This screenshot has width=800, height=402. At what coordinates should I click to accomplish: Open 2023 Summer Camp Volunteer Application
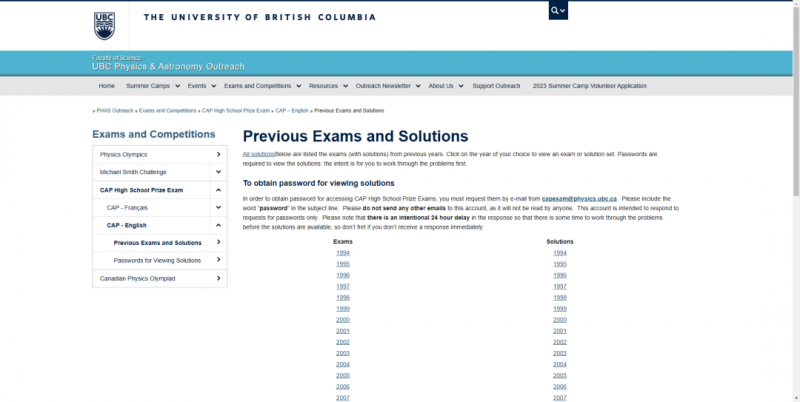[589, 86]
